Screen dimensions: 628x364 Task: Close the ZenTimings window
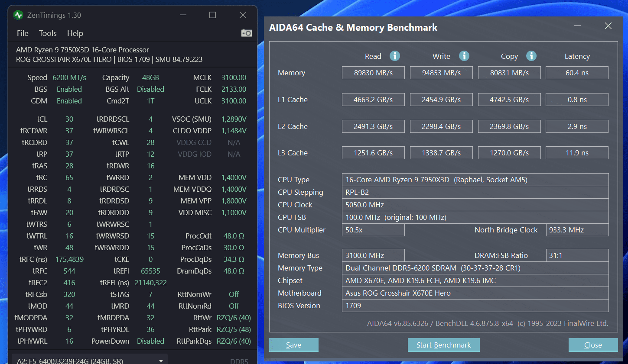(243, 15)
